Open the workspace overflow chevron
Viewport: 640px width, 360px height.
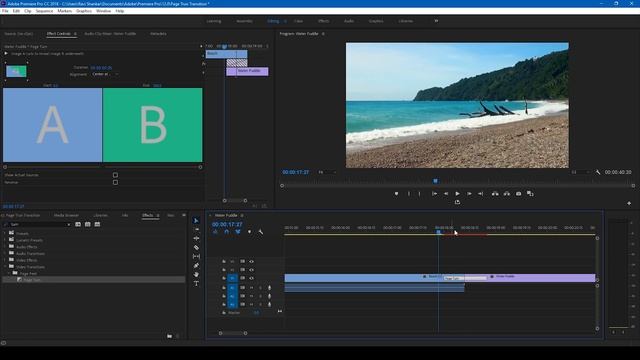coord(436,21)
